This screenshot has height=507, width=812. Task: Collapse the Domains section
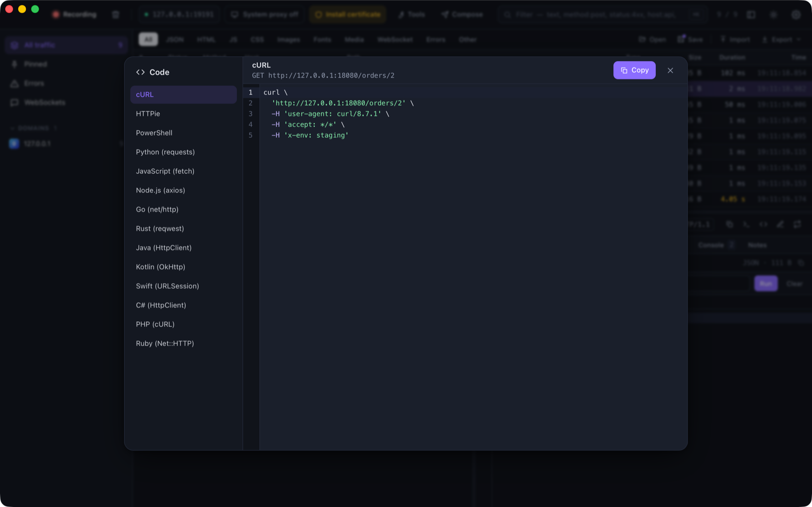click(x=33, y=128)
